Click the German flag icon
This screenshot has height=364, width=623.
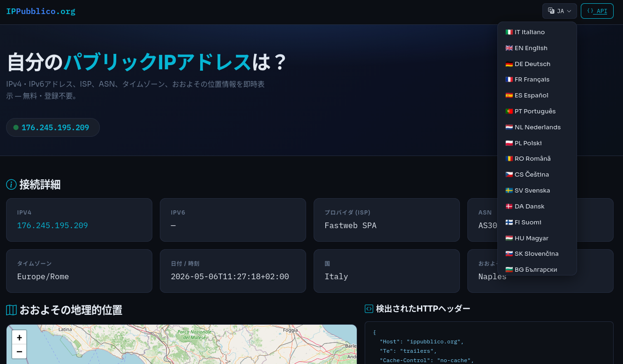click(509, 64)
